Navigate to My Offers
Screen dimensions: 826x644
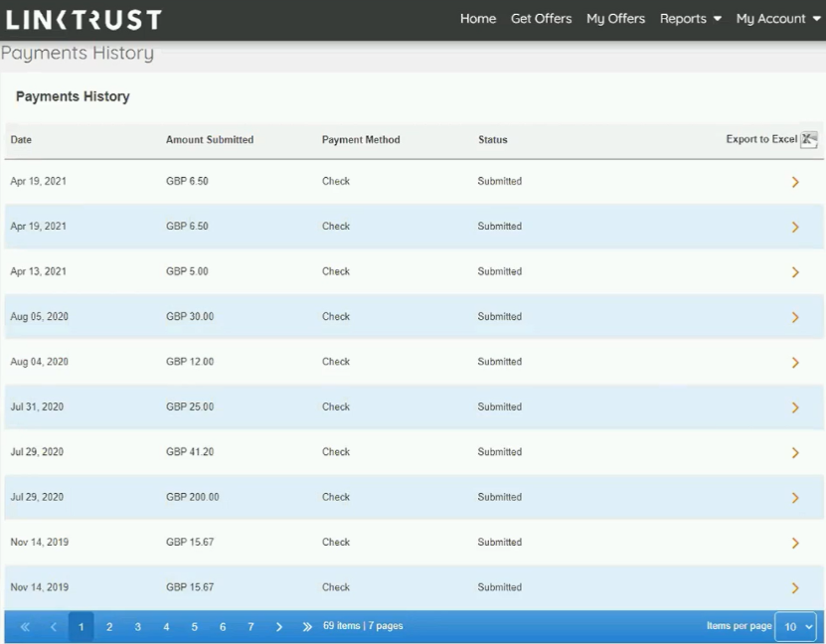tap(615, 19)
